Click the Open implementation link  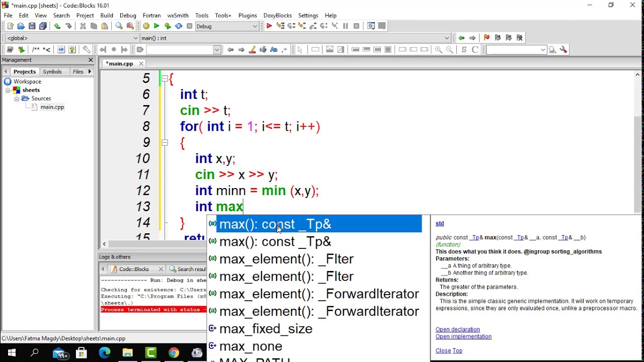click(463, 336)
